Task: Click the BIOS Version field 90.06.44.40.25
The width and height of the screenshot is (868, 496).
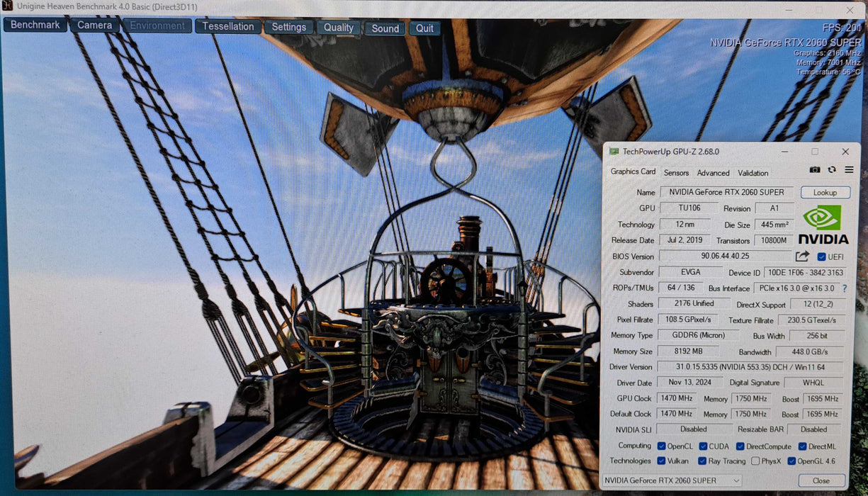Action: click(725, 256)
